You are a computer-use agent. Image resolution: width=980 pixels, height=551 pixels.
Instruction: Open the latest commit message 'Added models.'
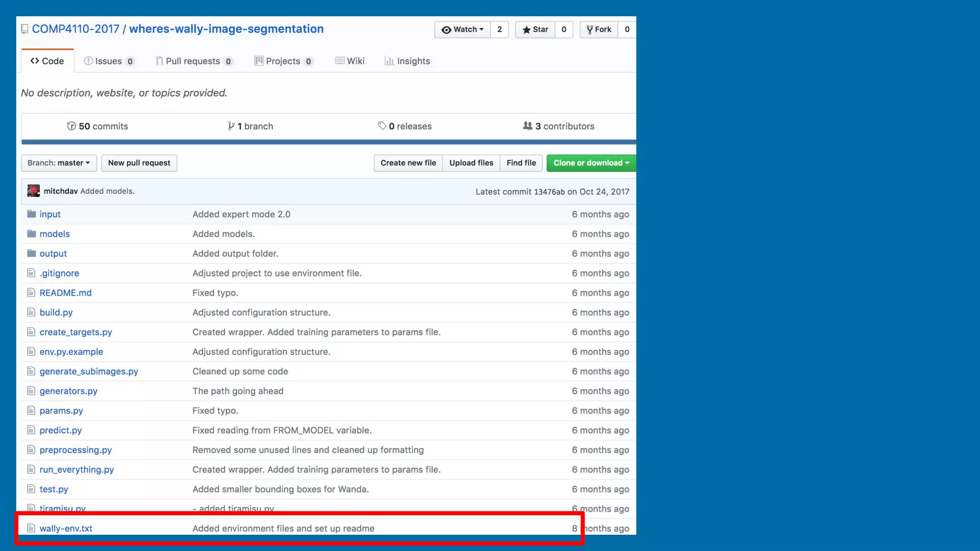pyautogui.click(x=108, y=191)
